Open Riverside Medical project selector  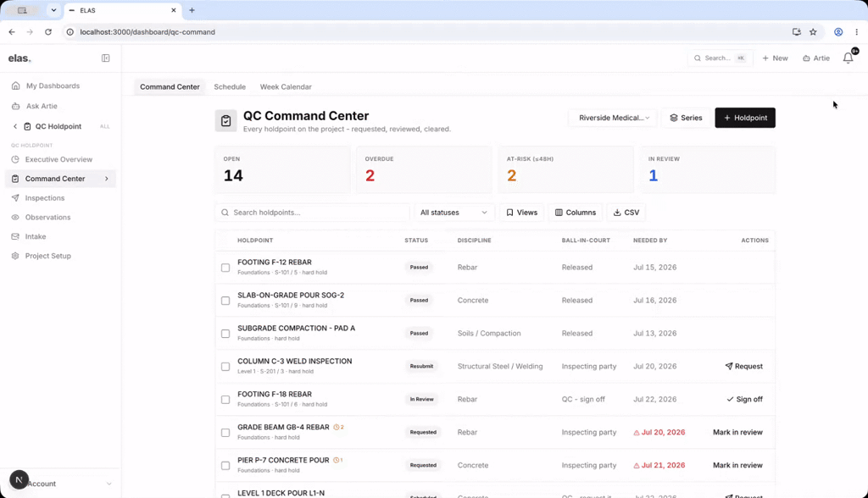(613, 118)
